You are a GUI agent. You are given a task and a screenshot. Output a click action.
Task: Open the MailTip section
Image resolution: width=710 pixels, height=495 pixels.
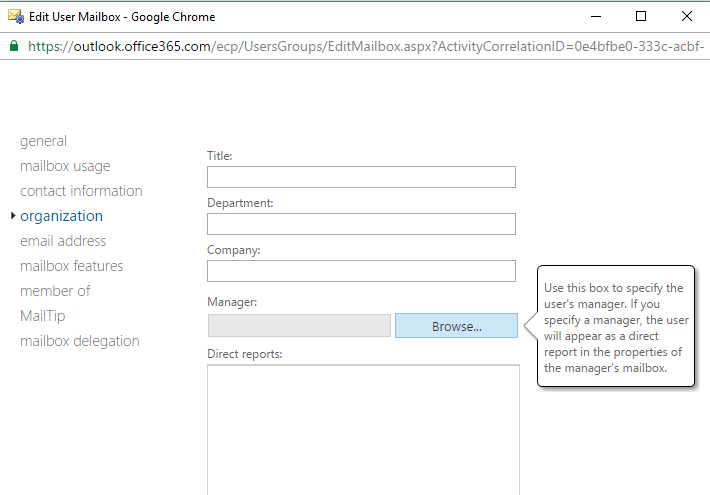click(x=41, y=316)
